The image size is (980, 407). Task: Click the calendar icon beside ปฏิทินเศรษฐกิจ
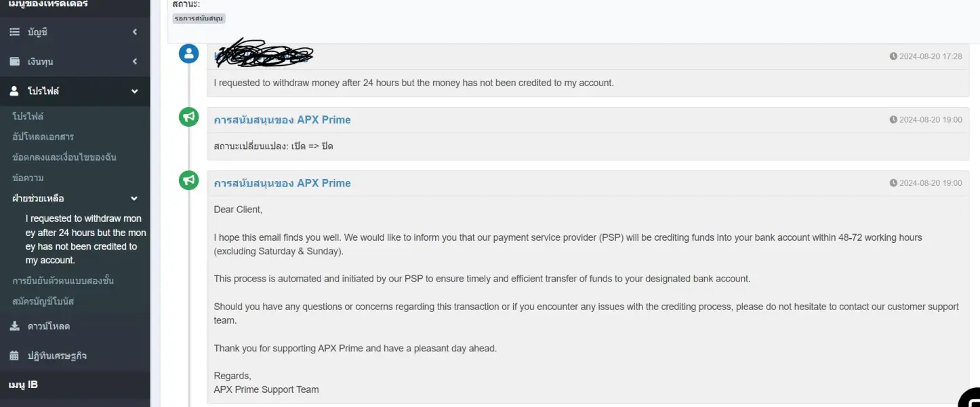14,355
